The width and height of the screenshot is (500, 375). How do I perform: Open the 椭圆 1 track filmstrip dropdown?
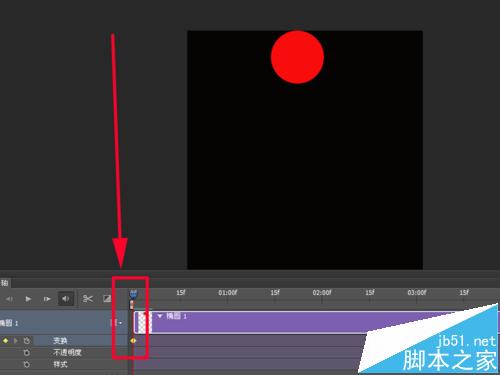coord(116,322)
